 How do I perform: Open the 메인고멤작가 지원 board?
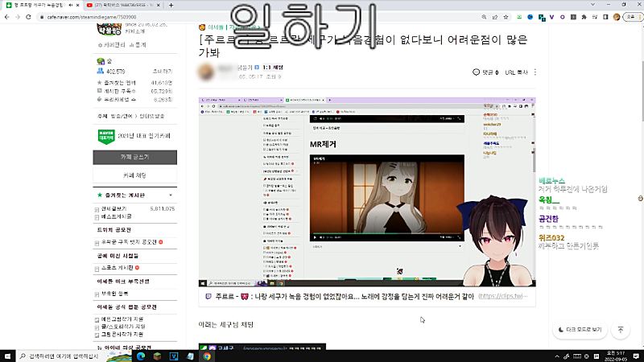click(x=122, y=319)
